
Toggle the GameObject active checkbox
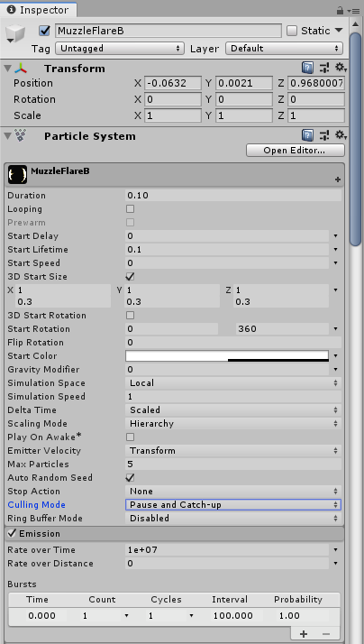[x=44, y=31]
